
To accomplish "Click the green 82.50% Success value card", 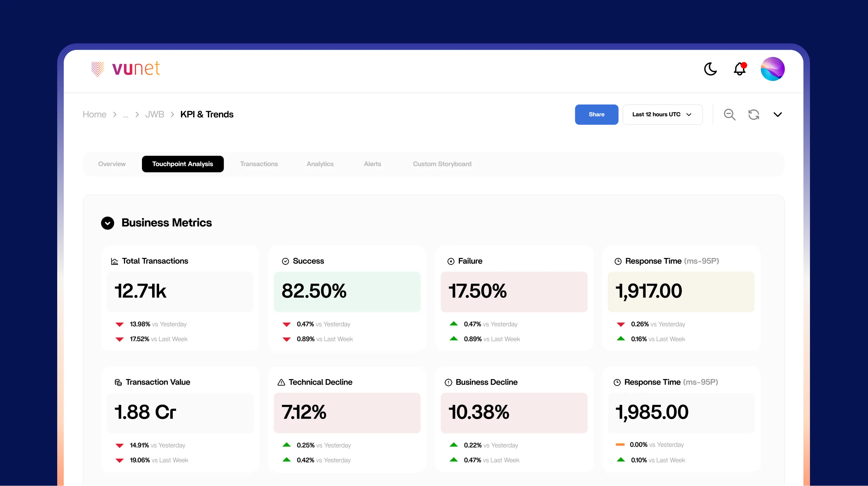I will click(x=347, y=292).
